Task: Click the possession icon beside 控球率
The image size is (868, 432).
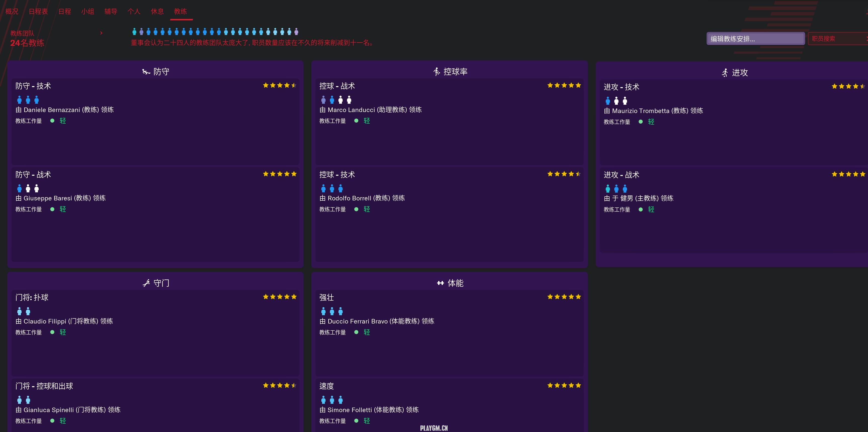Action: (x=437, y=72)
